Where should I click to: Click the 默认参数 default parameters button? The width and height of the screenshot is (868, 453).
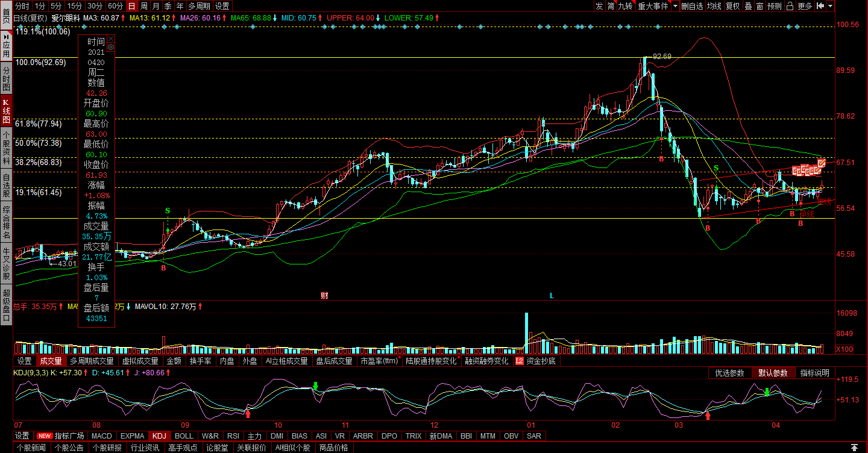[x=772, y=373]
